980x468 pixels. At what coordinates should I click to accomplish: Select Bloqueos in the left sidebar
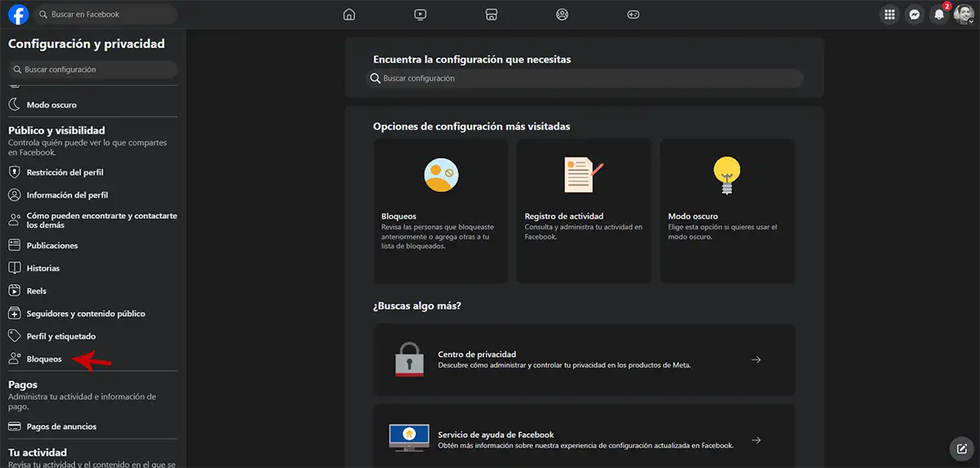tap(44, 359)
